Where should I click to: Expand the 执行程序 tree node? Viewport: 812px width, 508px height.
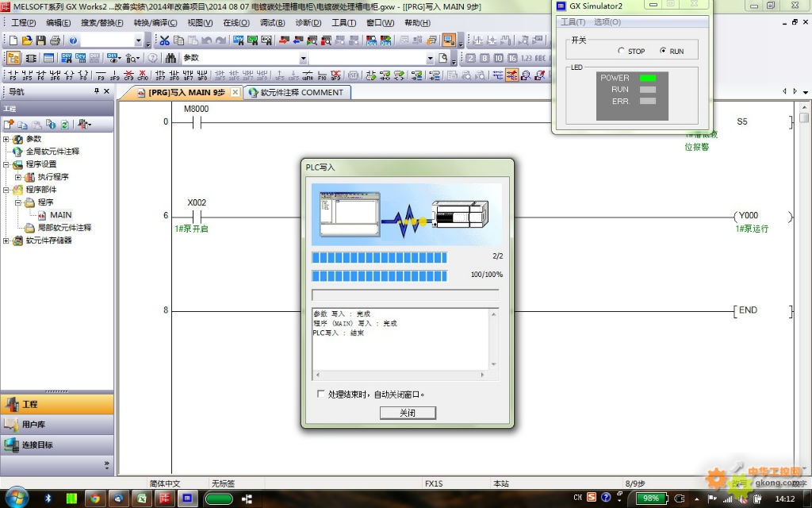click(18, 177)
